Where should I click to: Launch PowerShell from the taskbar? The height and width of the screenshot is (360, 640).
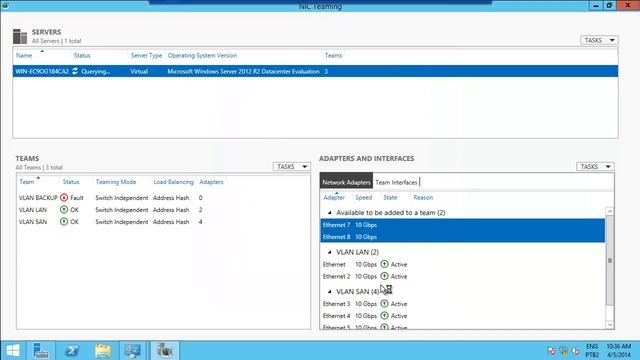[72, 351]
